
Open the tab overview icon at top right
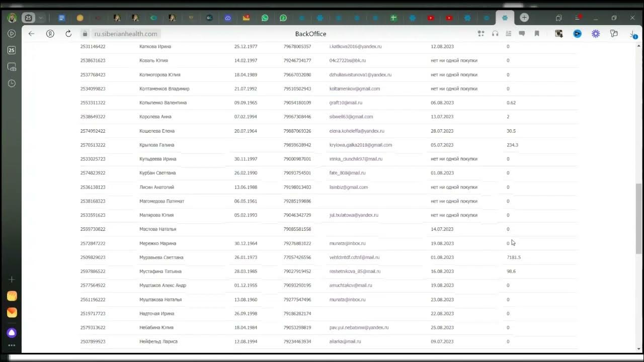tap(558, 18)
